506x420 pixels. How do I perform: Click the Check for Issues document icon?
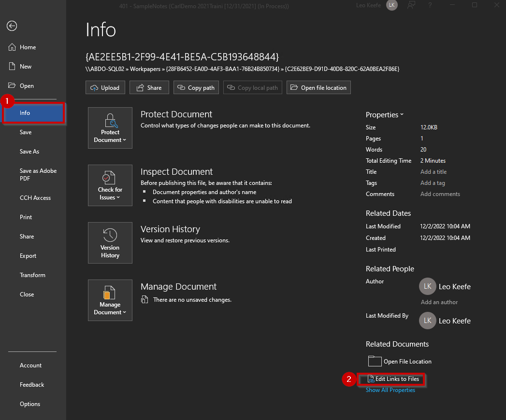click(109, 178)
